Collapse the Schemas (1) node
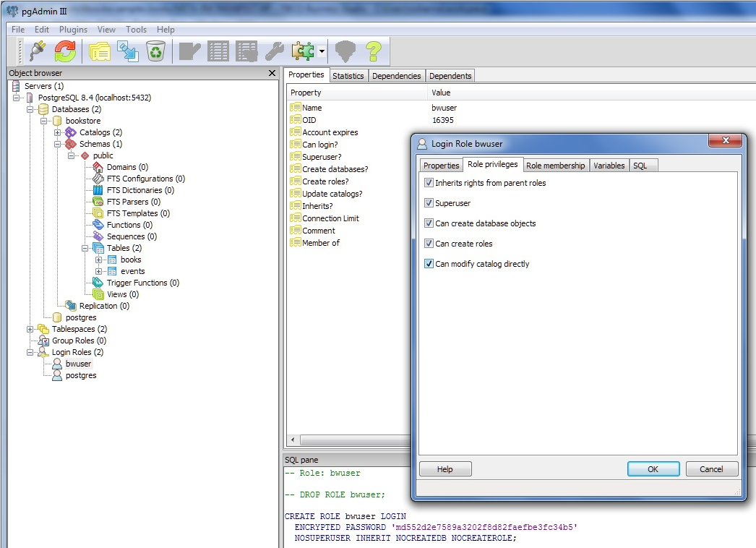 click(57, 145)
